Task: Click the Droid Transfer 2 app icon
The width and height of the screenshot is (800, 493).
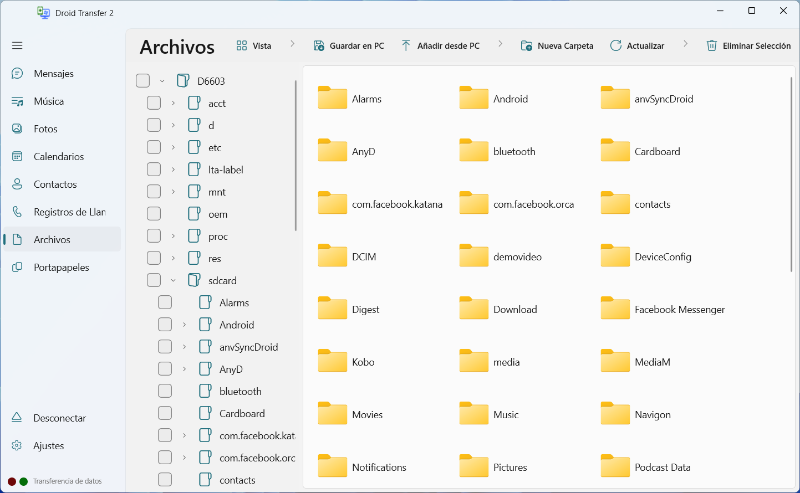Action: pyautogui.click(x=43, y=13)
